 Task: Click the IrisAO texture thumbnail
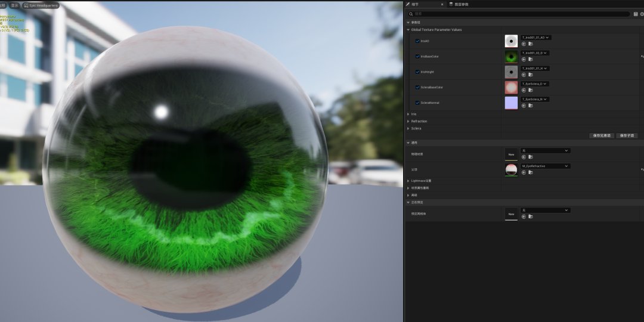pyautogui.click(x=512, y=41)
